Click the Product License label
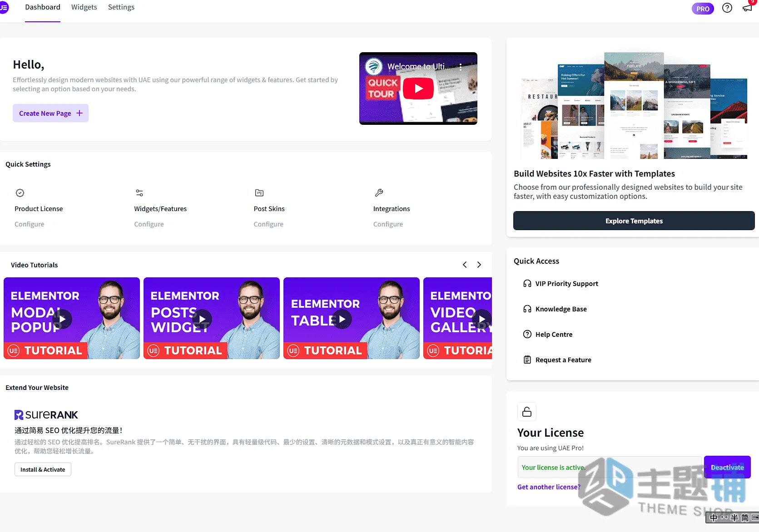759x532 pixels. pyautogui.click(x=39, y=209)
